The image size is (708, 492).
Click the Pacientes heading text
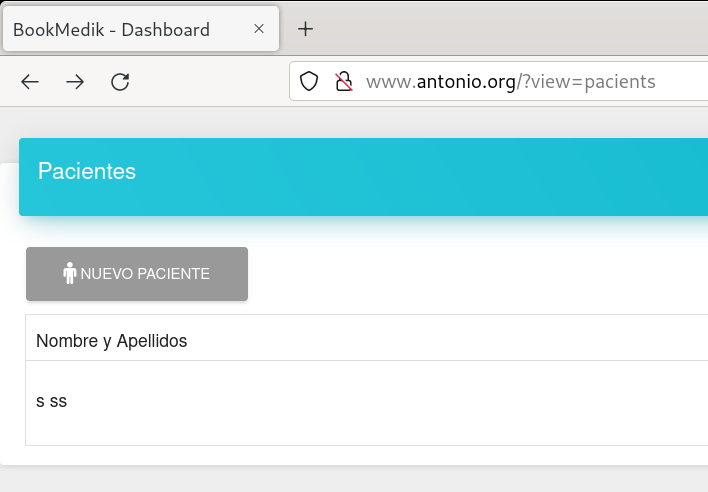(x=87, y=171)
